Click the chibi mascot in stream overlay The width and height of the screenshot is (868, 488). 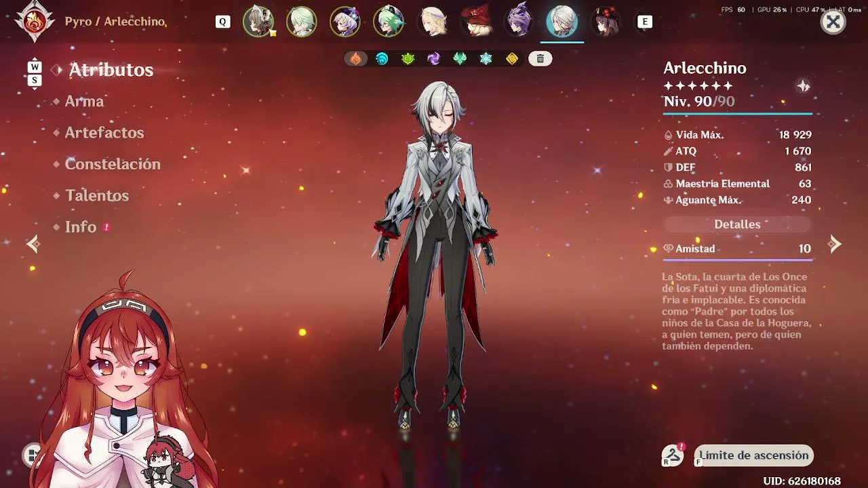(166, 460)
